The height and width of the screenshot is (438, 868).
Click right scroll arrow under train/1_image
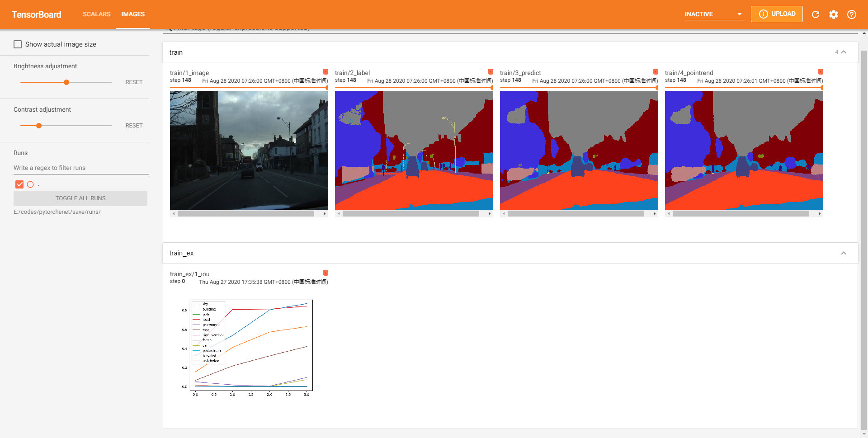tap(325, 214)
